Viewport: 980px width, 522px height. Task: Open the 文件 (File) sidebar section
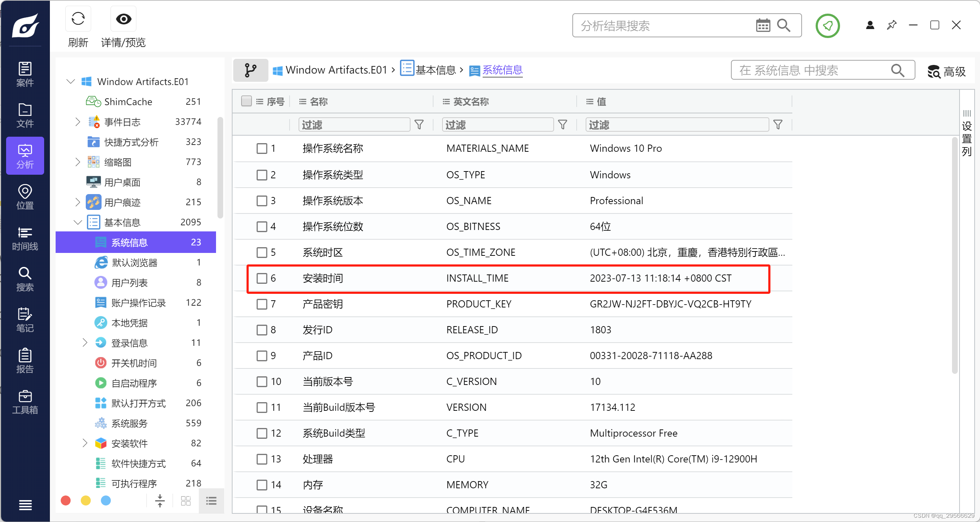(x=25, y=115)
